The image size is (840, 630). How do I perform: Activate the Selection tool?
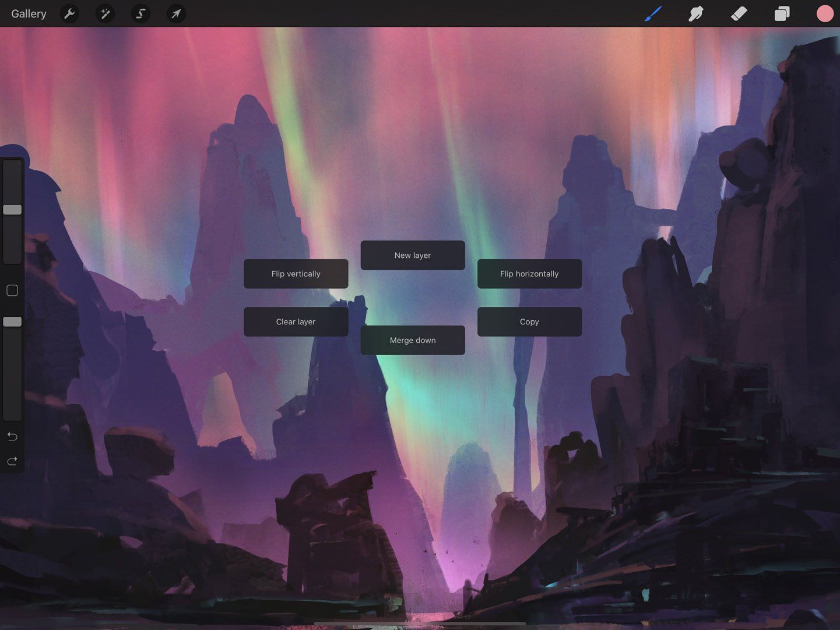pos(140,13)
